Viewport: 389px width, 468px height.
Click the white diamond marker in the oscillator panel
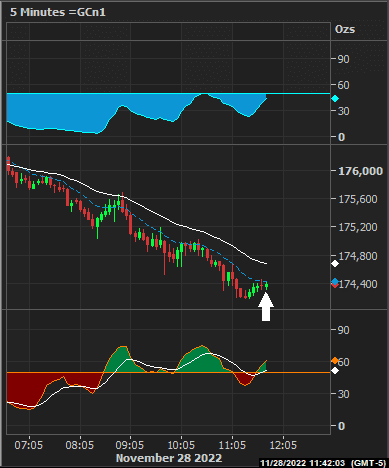335,371
